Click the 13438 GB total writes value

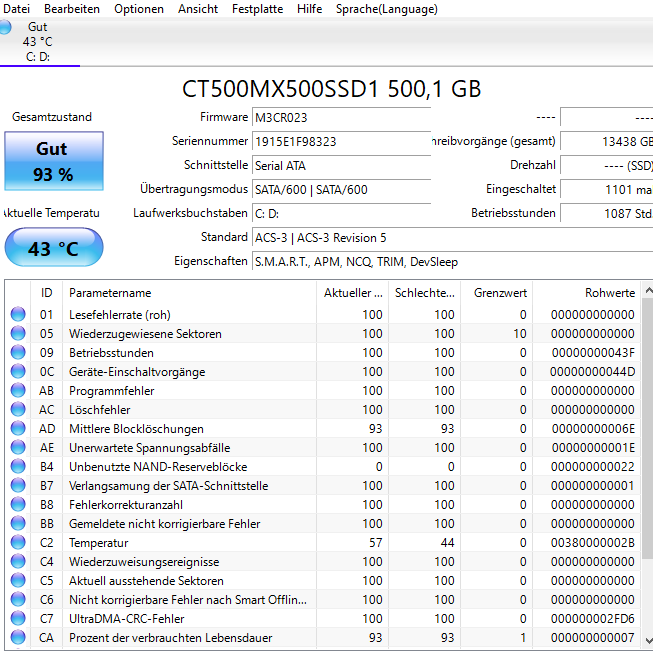[x=607, y=142]
